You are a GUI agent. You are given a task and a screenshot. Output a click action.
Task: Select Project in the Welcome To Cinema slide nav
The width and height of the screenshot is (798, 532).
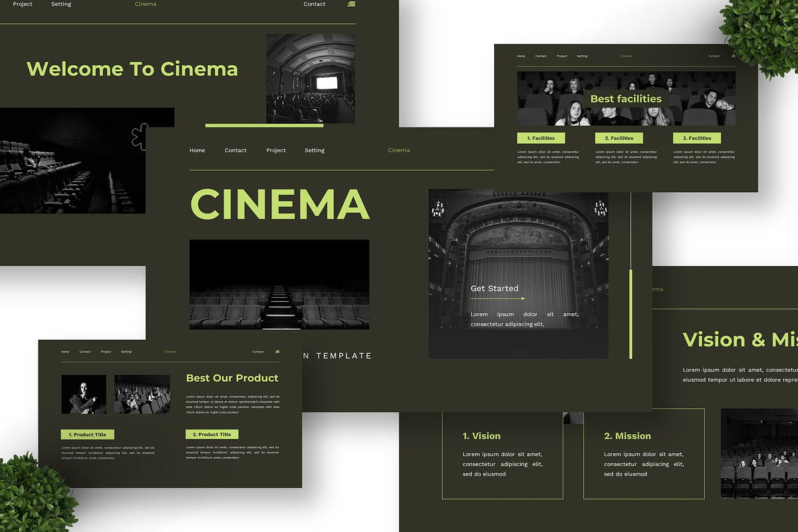[x=23, y=4]
